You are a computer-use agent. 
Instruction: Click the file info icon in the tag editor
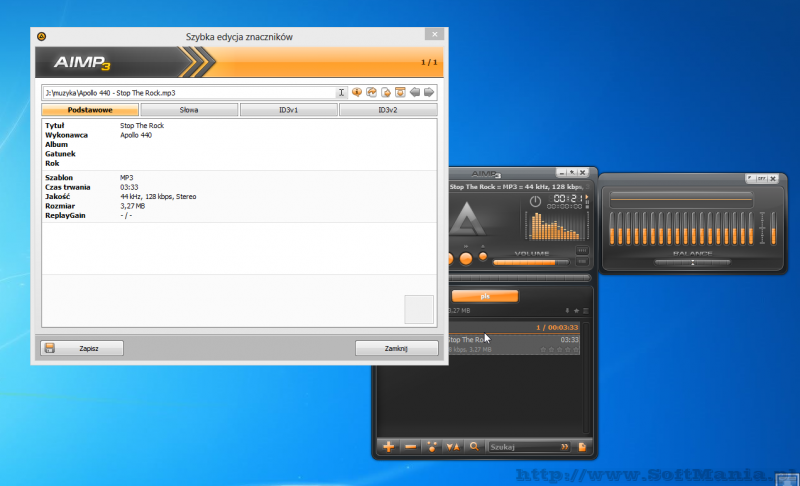tap(357, 92)
